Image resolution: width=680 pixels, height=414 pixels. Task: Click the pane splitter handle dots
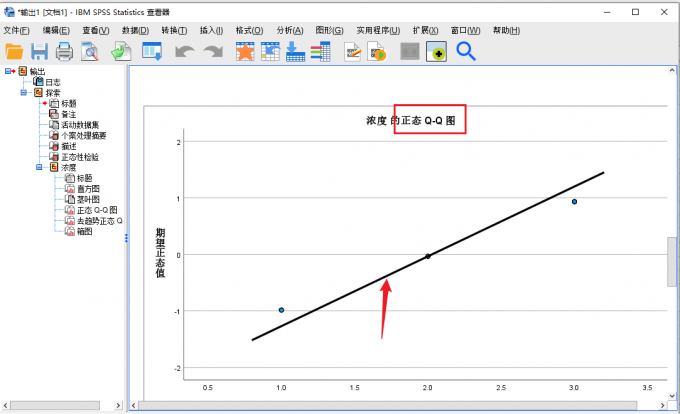[126, 238]
